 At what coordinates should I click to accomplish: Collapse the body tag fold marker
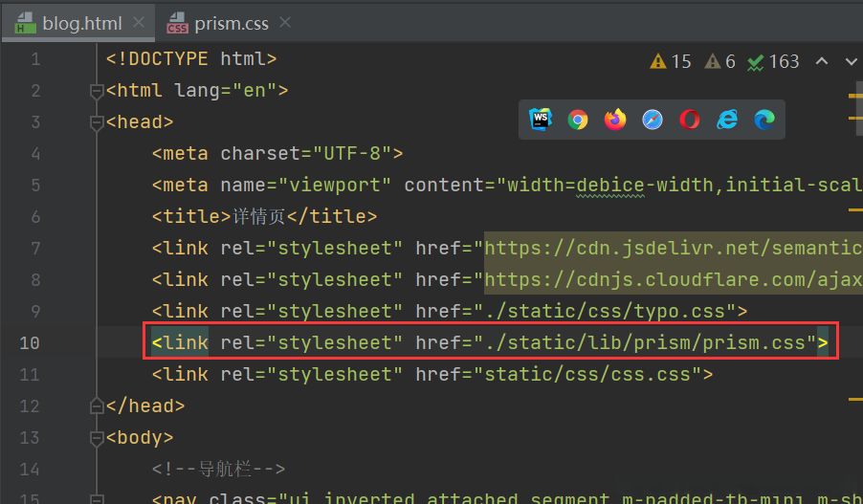click(x=96, y=438)
